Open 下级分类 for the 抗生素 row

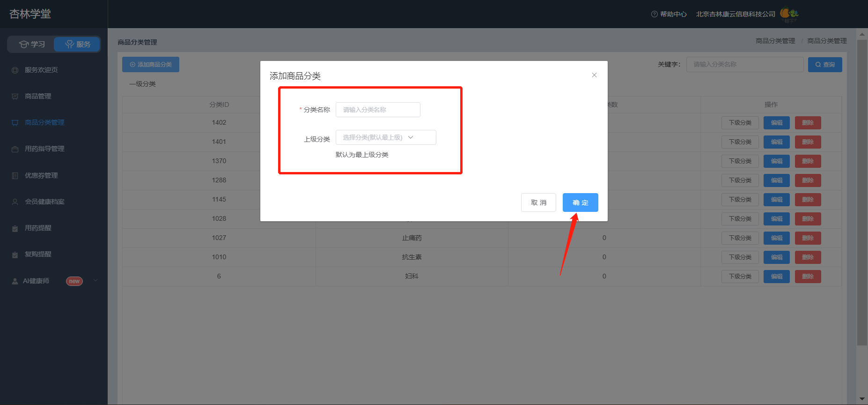740,257
